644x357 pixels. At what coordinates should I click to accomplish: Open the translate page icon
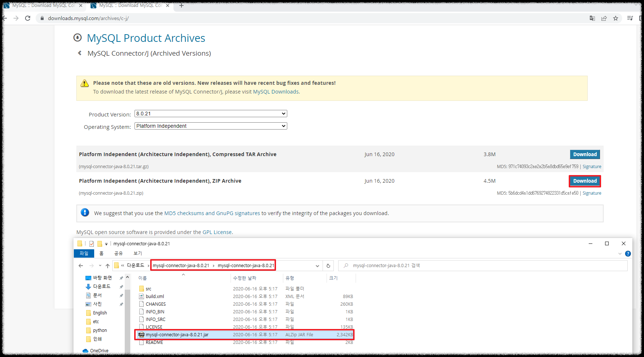tap(592, 18)
